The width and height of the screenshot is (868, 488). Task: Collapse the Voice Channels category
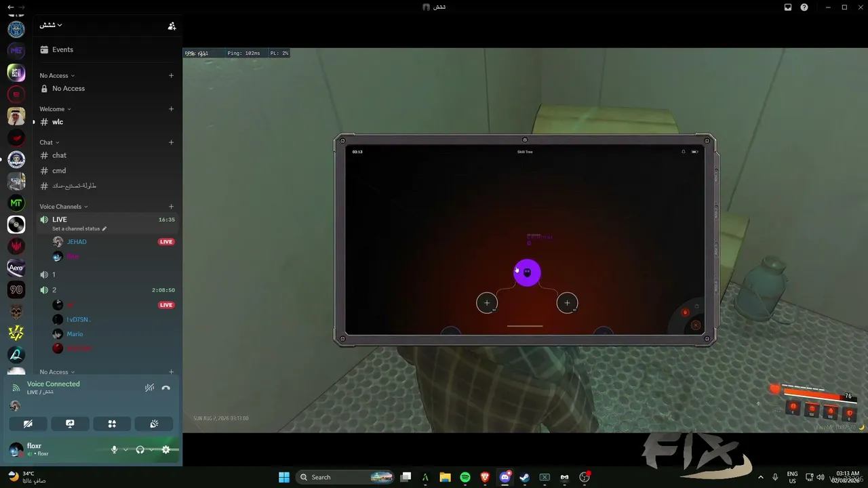pyautogui.click(x=64, y=207)
